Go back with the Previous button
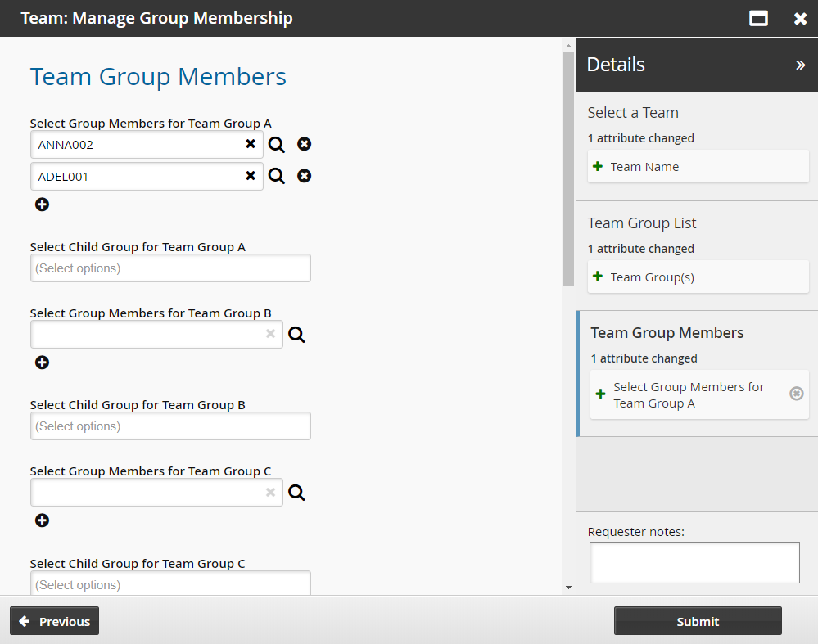Image resolution: width=818 pixels, height=644 pixels. click(x=55, y=621)
